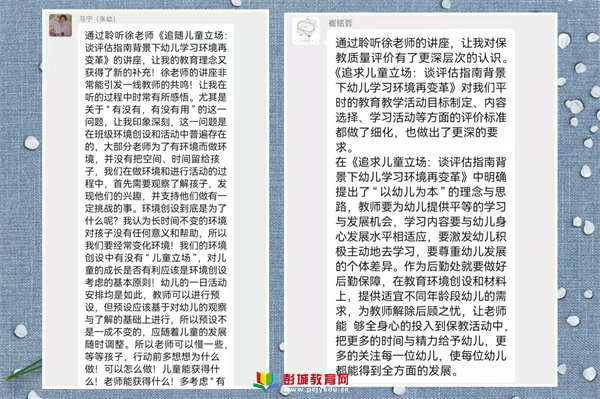Image resolution: width=600 pixels, height=399 pixels.
Task: Click the line 么！老师能获得什么！多考虑
Action: pos(155,381)
